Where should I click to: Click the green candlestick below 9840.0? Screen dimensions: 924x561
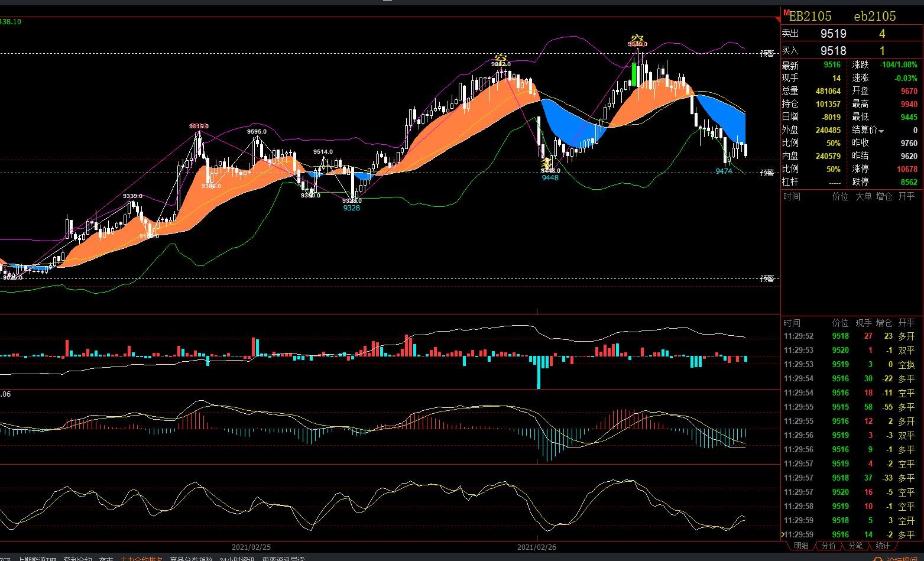(634, 75)
